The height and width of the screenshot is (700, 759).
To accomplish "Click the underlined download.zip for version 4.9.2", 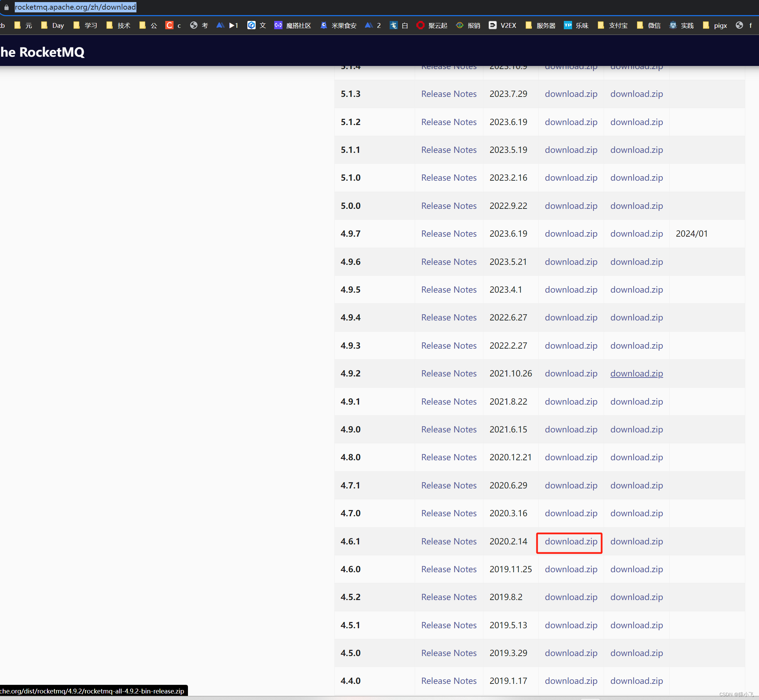I will coord(636,373).
